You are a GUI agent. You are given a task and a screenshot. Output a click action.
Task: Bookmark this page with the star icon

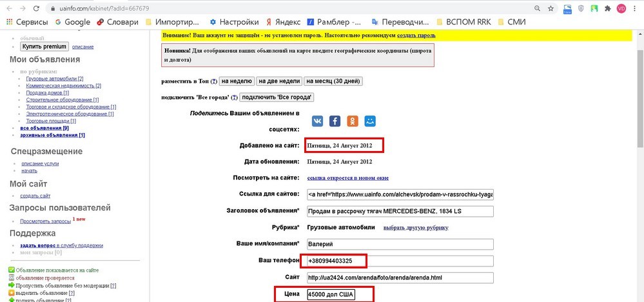point(551,8)
